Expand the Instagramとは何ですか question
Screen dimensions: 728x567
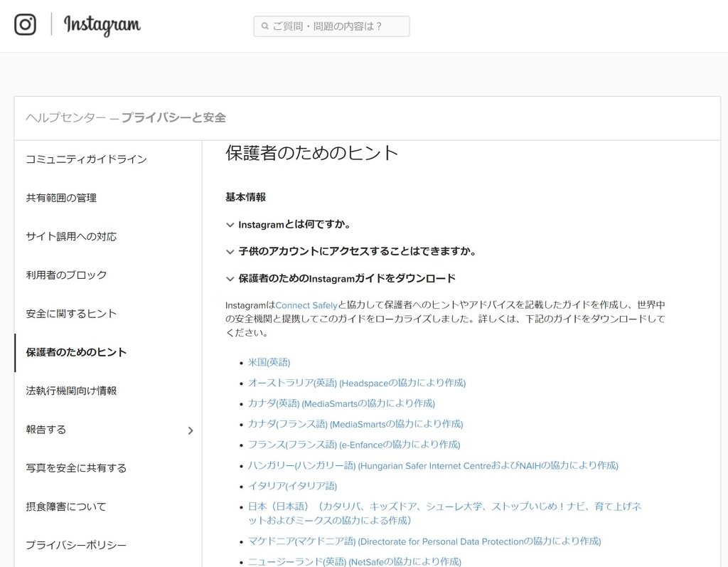click(x=230, y=223)
